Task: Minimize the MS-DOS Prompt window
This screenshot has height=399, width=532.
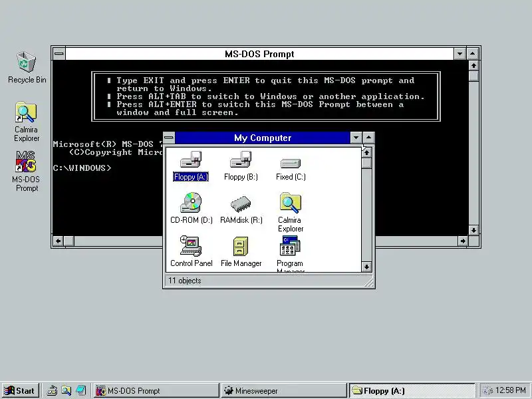Action: 460,54
